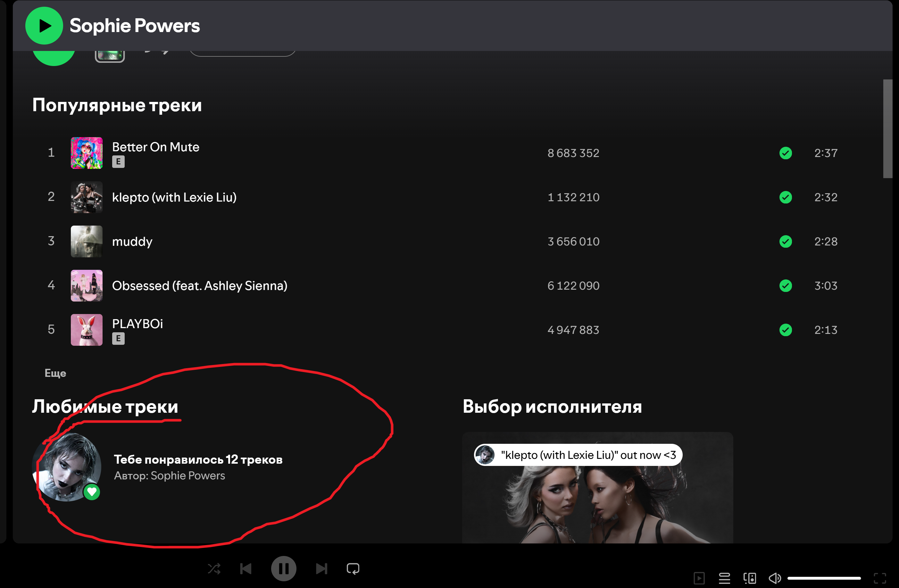The width and height of the screenshot is (899, 588).
Task: Click track number 3 next to muddy
Action: 51,241
